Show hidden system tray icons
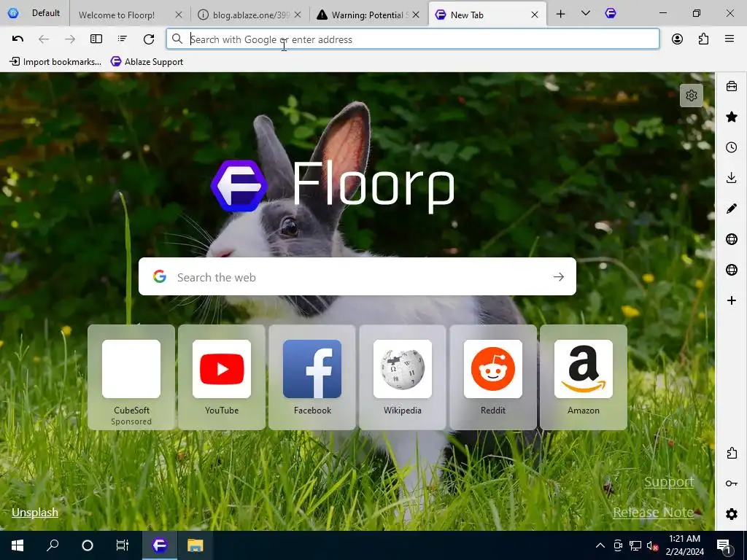This screenshot has width=747, height=560. pyautogui.click(x=600, y=545)
